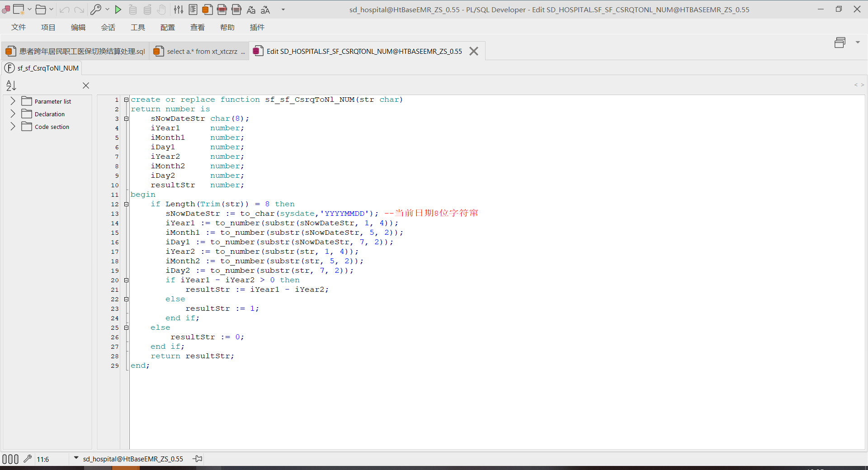
Task: Click the Break hand icon
Action: 162,9
